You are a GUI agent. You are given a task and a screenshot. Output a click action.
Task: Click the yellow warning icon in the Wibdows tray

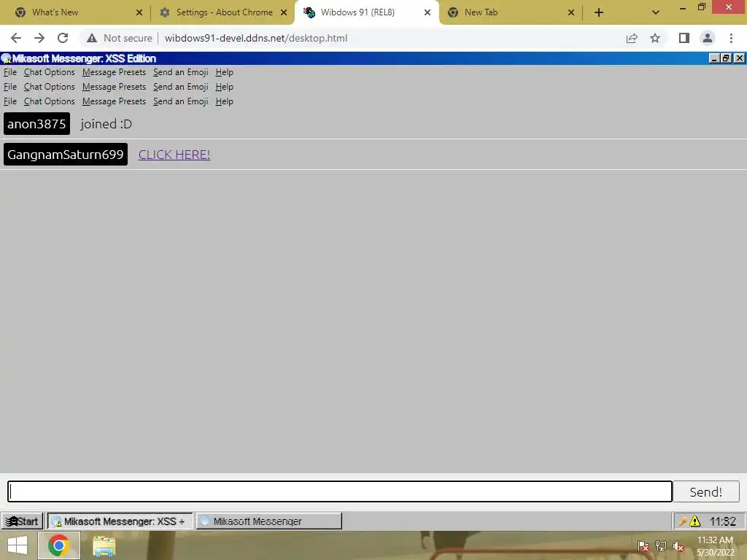(695, 521)
